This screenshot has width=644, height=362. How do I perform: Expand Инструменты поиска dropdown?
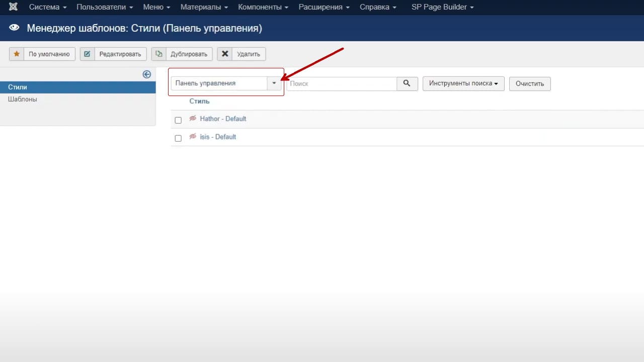click(463, 83)
